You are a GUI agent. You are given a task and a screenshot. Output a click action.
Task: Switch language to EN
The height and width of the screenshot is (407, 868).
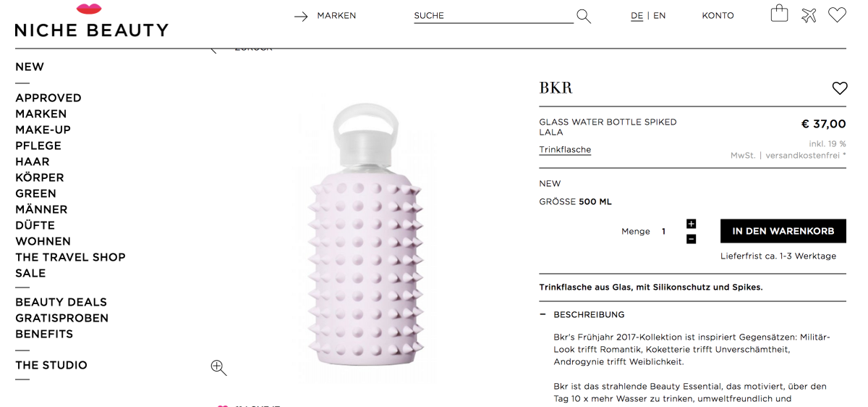660,16
